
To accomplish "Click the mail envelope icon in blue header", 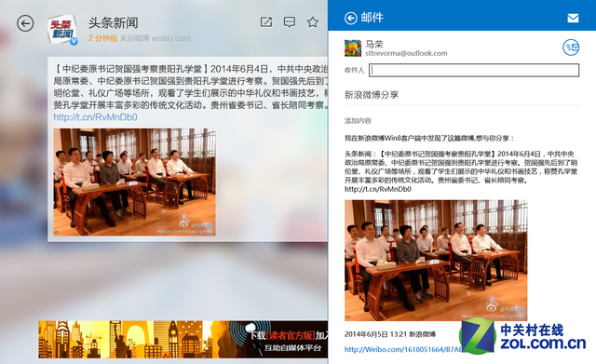I will [x=573, y=18].
